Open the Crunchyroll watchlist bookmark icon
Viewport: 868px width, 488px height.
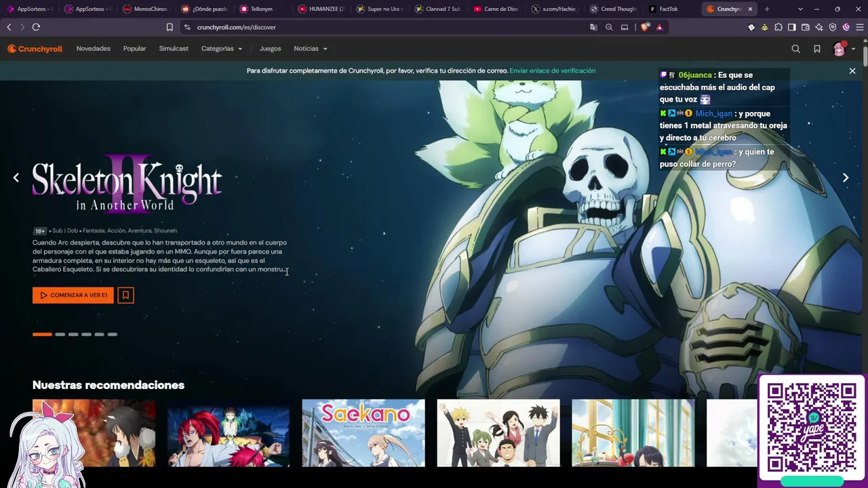(x=817, y=49)
